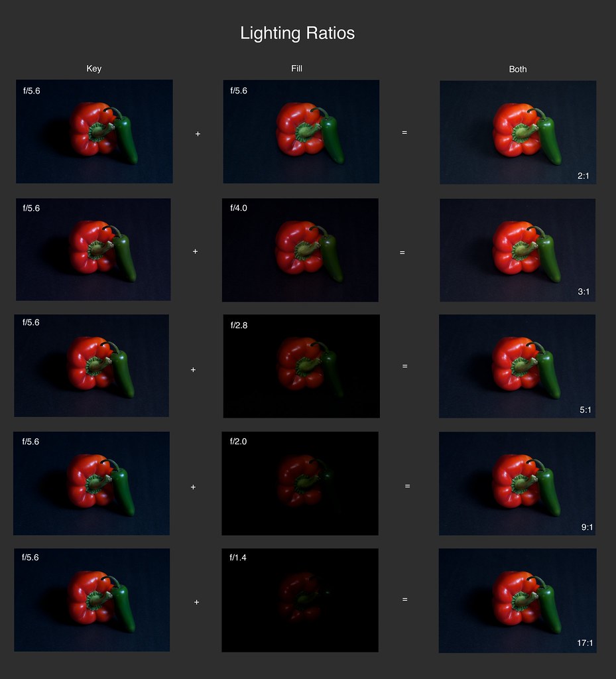The height and width of the screenshot is (679, 616).
Task: Select the Key column header
Action: pyautogui.click(x=94, y=68)
